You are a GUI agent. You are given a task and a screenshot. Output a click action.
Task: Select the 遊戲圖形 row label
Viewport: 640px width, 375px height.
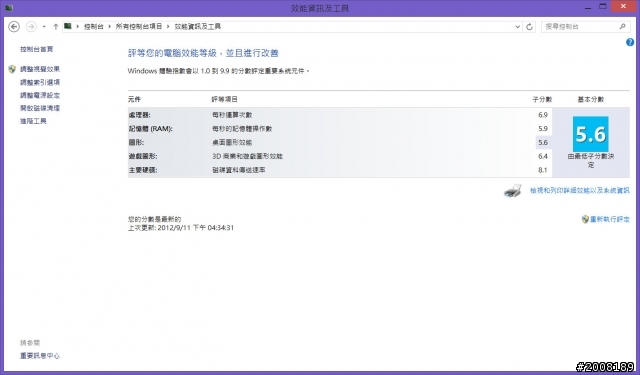(x=142, y=156)
